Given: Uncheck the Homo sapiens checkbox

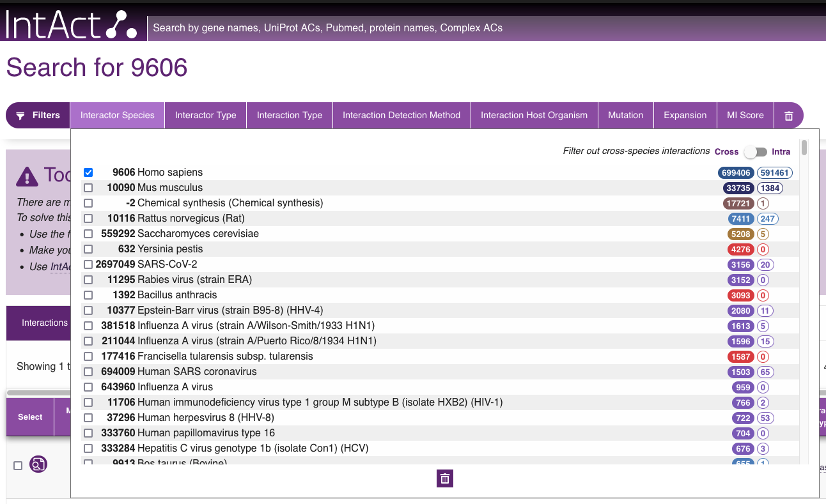Looking at the screenshot, I should click(88, 172).
